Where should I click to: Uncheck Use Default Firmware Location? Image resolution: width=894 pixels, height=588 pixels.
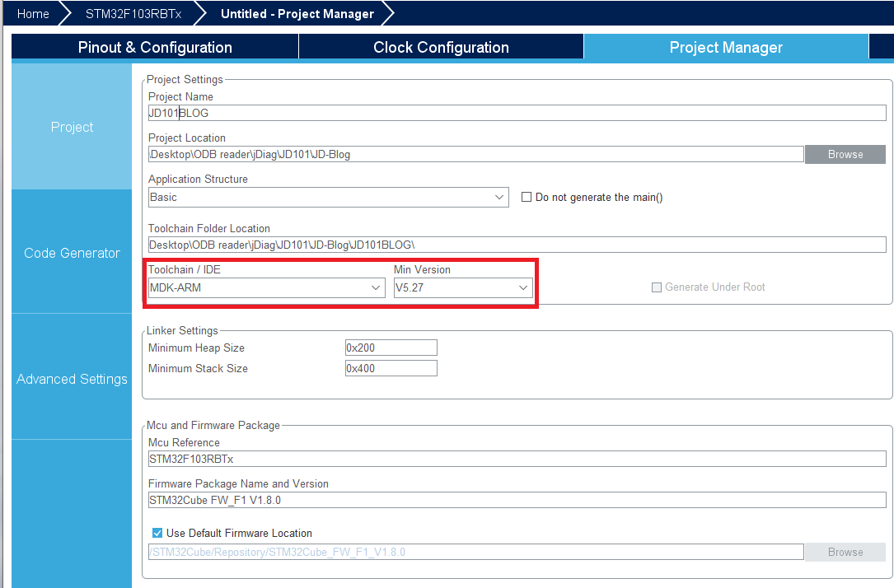pyautogui.click(x=157, y=533)
